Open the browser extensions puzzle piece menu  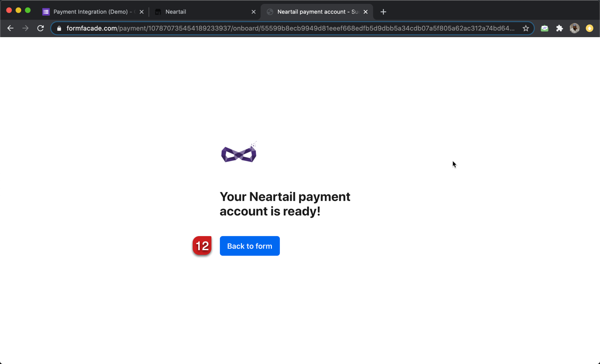click(x=559, y=28)
